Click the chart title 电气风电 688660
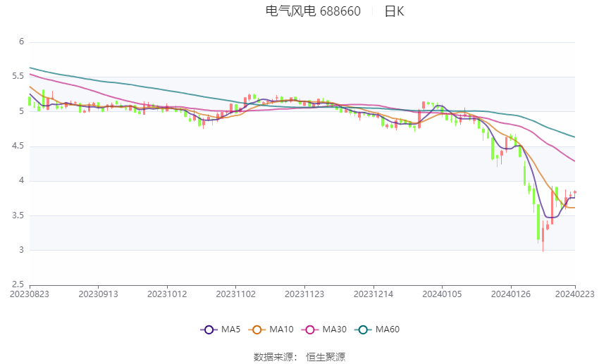 click(313, 11)
